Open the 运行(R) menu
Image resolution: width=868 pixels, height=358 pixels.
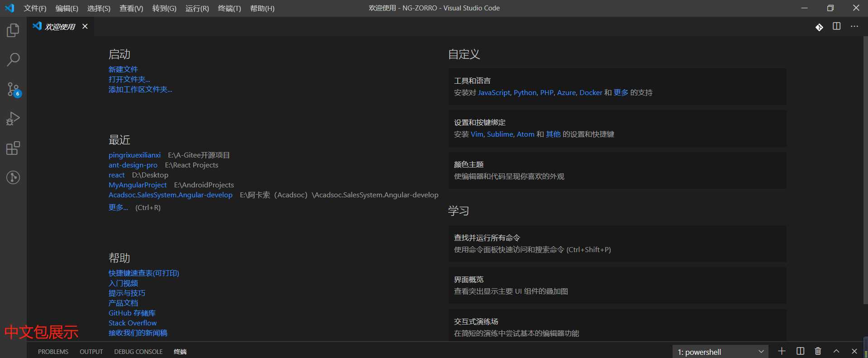pos(197,8)
